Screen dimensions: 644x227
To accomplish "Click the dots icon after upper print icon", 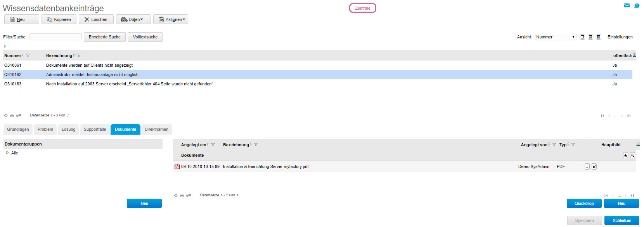I will 19,115.
